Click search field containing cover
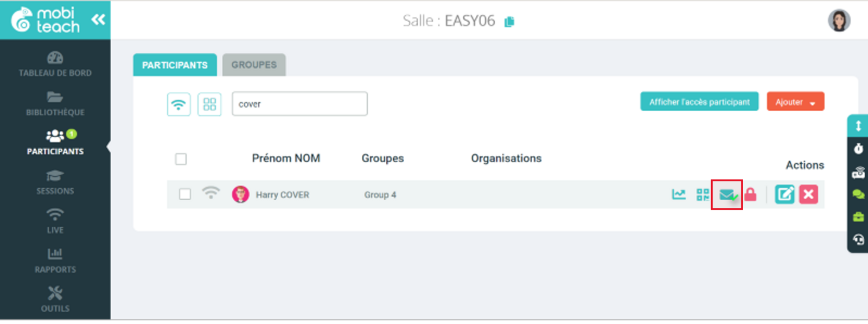Screen dimensions: 868x324 click(299, 104)
